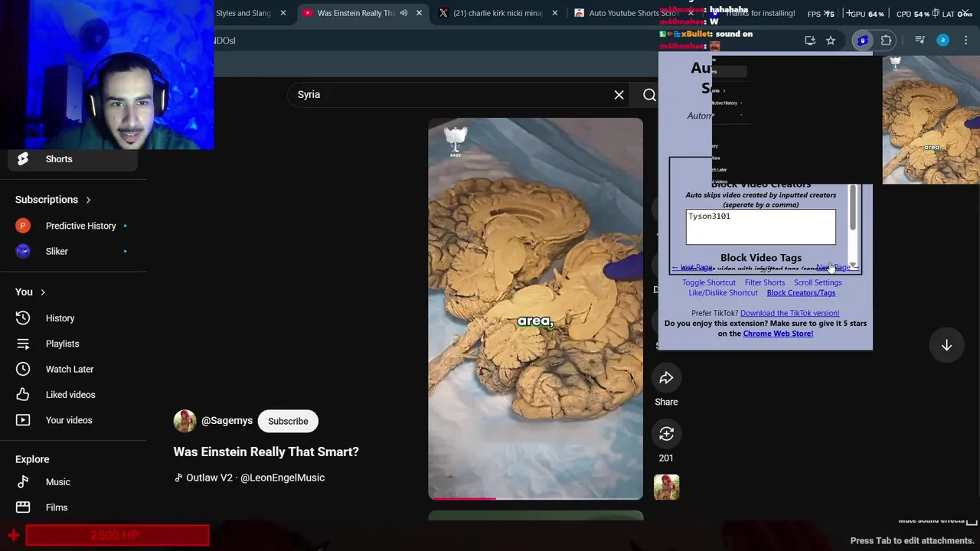Click the YouTube search magnifier button
The height and width of the screenshot is (551, 980).
click(x=649, y=95)
